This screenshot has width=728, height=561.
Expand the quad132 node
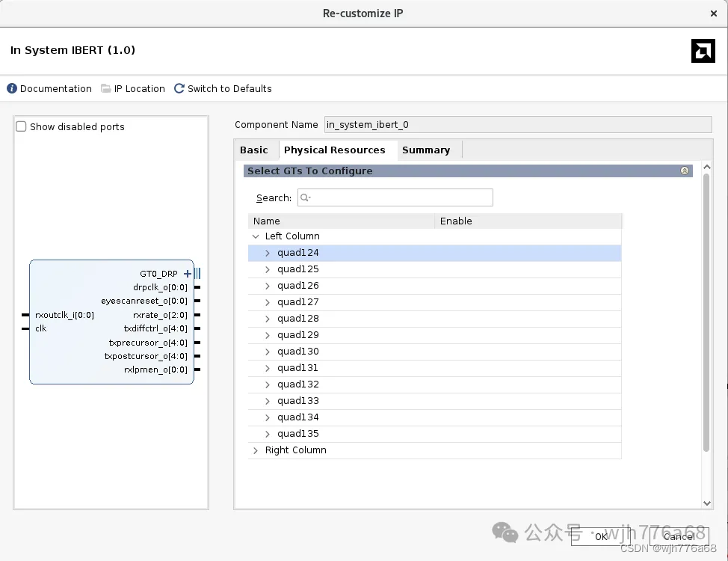268,384
